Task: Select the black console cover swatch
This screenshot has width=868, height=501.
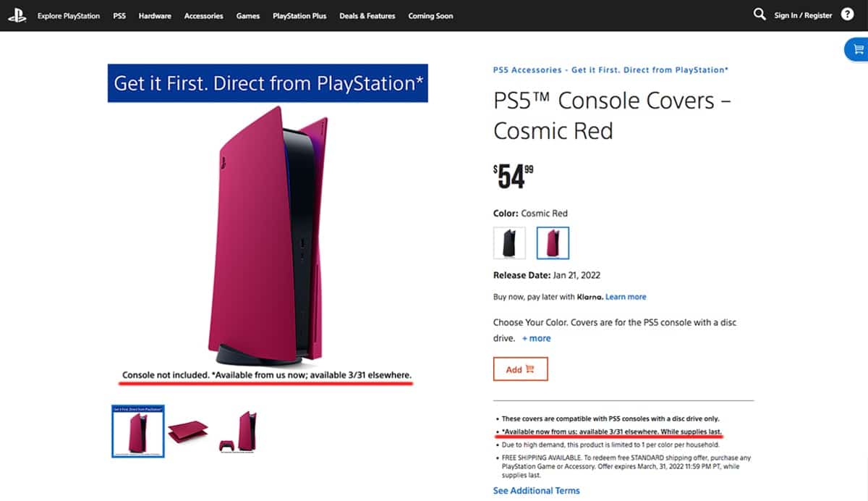Action: pyautogui.click(x=509, y=243)
